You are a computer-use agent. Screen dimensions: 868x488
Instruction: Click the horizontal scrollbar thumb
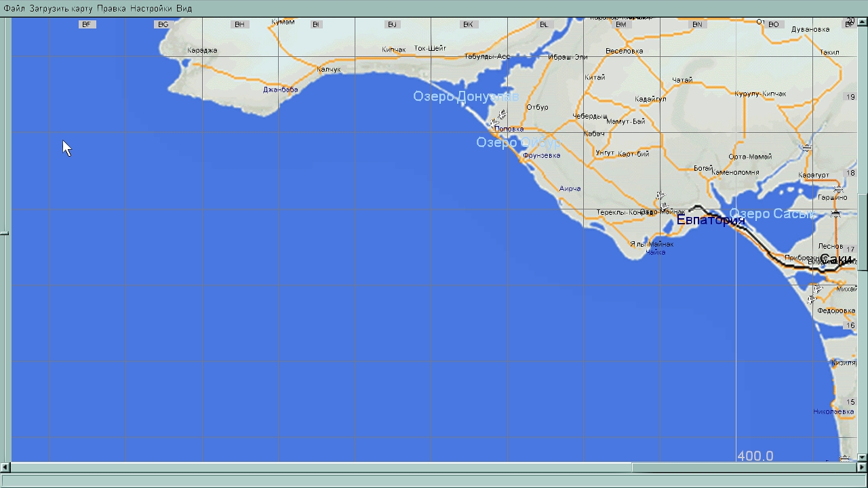coord(745,467)
